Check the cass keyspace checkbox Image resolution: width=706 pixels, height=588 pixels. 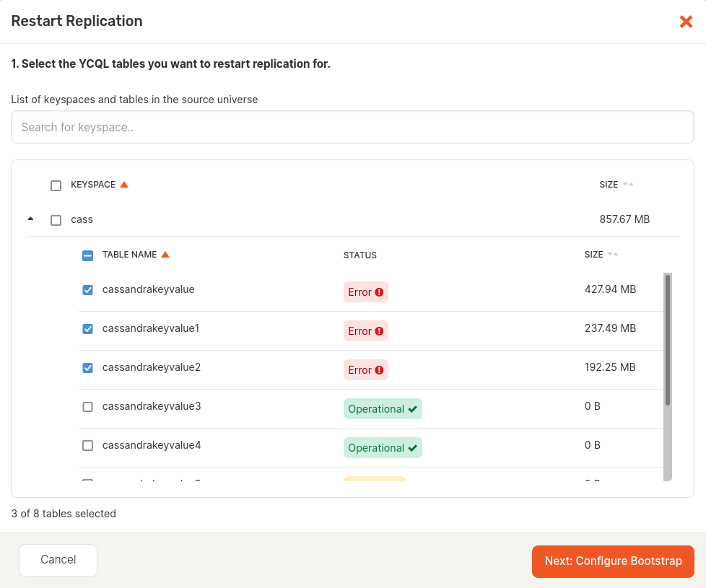(56, 219)
